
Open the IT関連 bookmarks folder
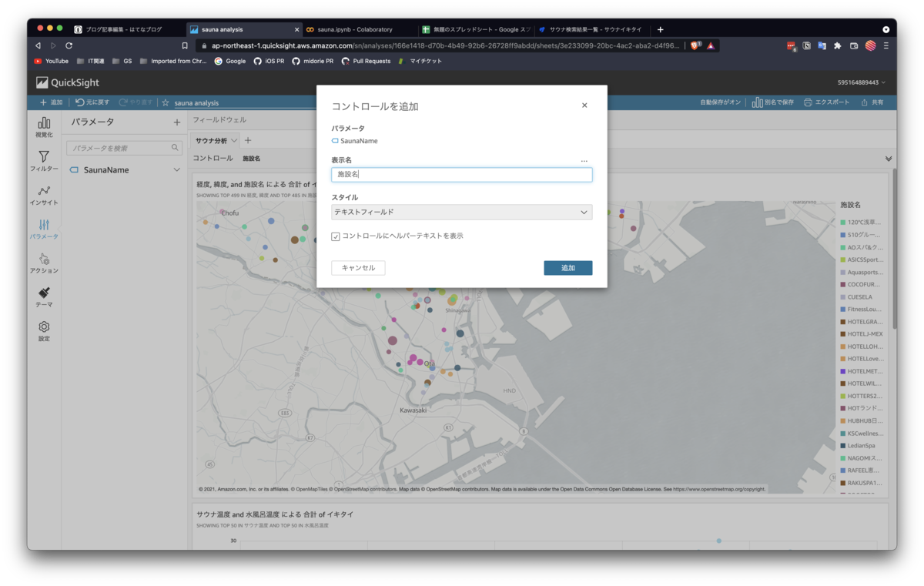[91, 61]
